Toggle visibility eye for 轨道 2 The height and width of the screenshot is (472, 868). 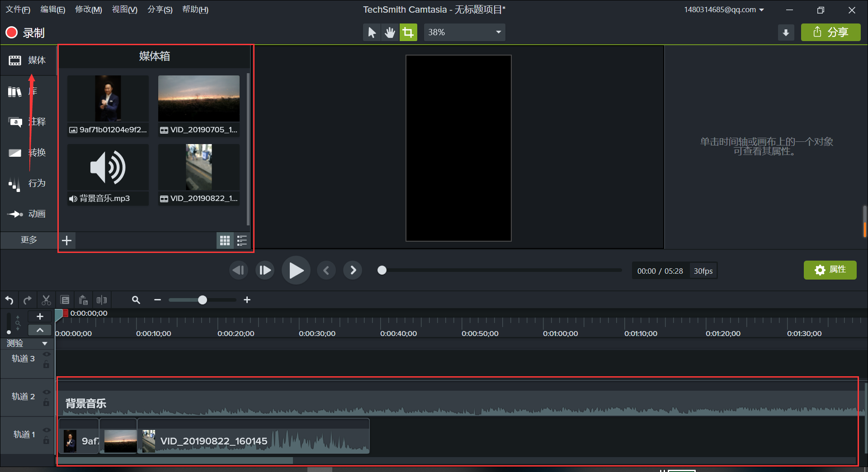[46, 392]
